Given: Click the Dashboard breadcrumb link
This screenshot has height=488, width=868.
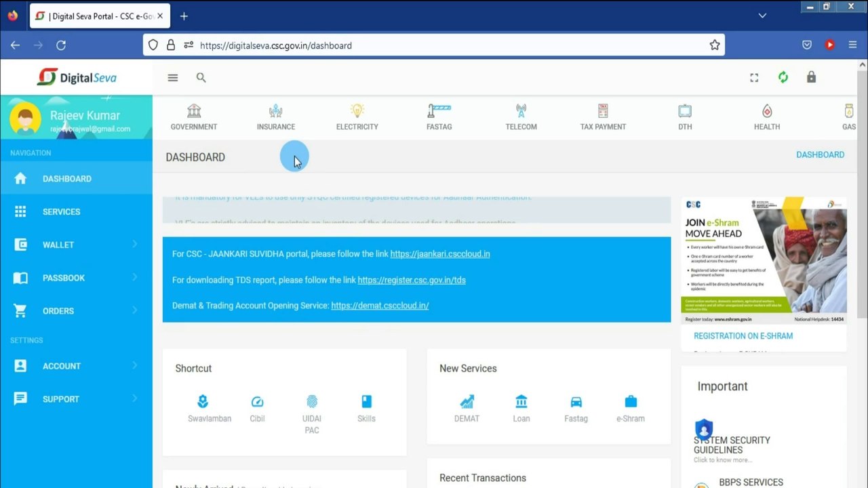Looking at the screenshot, I should coord(820,155).
